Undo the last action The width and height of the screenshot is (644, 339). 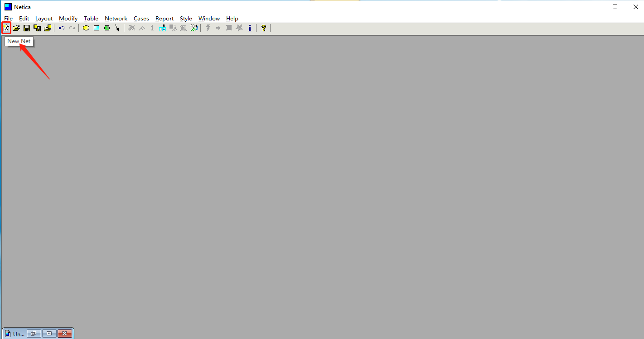[62, 28]
